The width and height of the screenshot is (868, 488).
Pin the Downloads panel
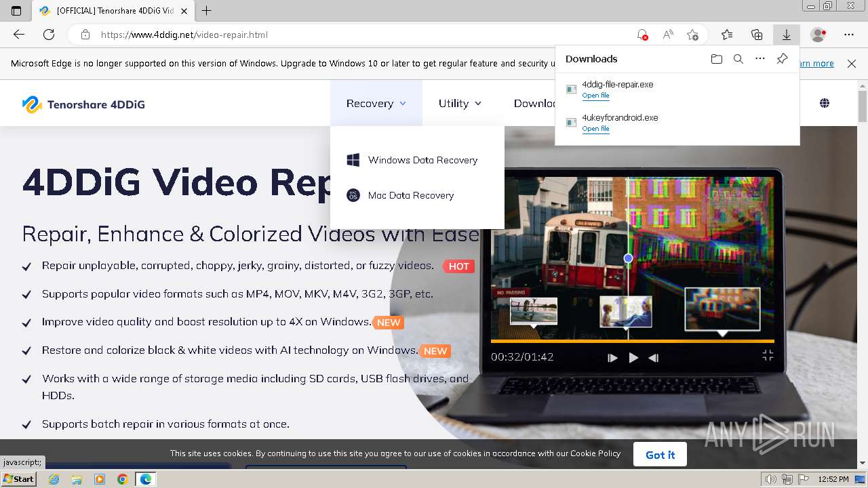point(782,59)
